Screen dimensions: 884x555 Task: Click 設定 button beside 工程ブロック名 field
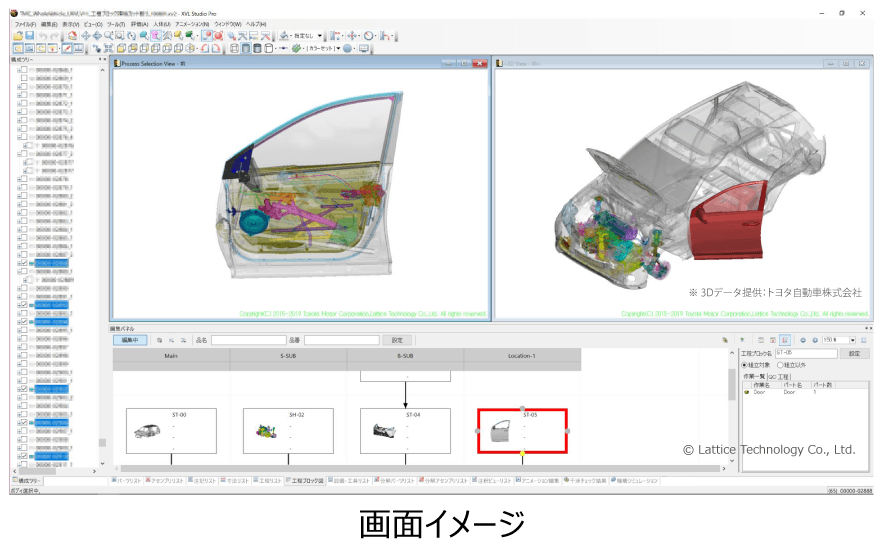tap(856, 353)
